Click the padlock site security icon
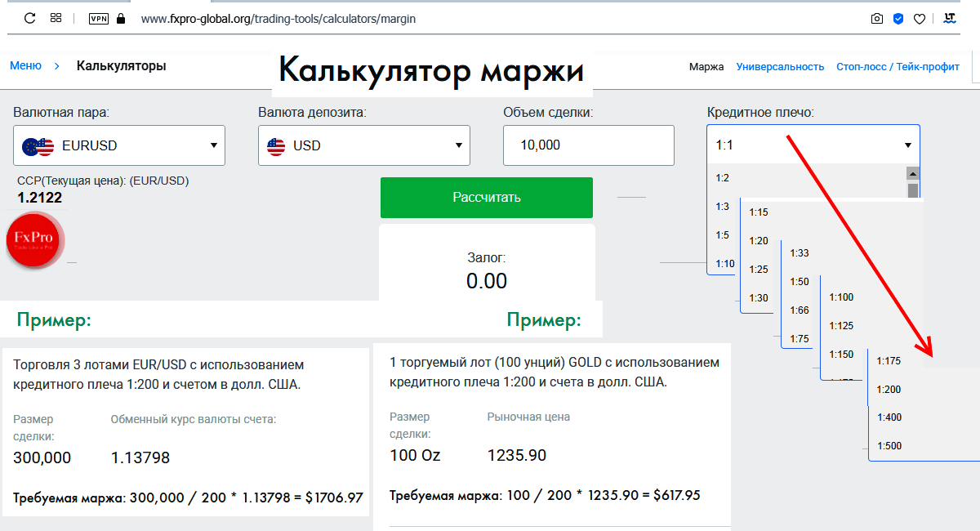Screen dimensions: 980x531 point(121,18)
